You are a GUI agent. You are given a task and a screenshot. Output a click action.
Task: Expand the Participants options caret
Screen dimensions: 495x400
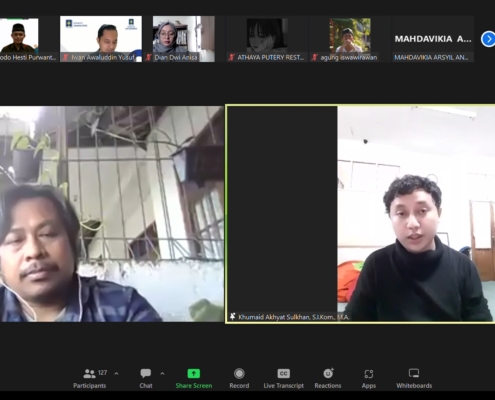click(116, 374)
